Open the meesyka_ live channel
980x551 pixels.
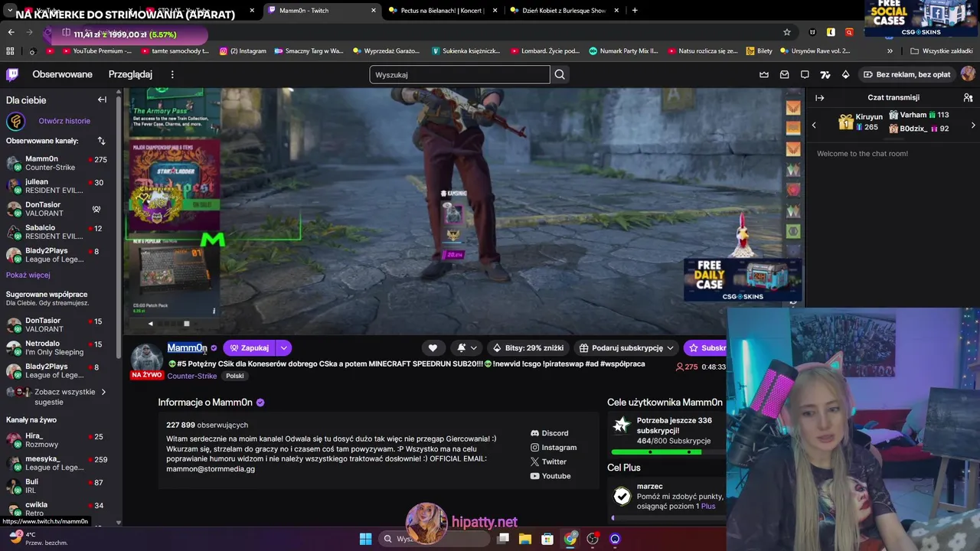point(58,463)
